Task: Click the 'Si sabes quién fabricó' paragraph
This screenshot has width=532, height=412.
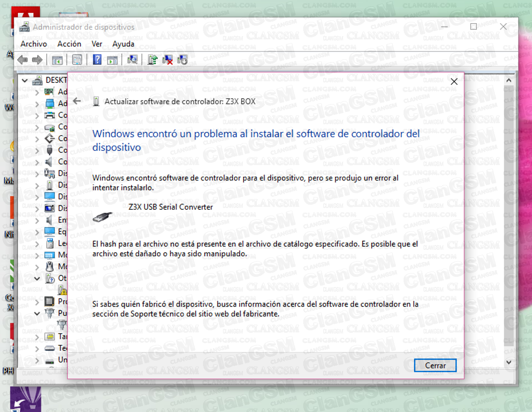Action: [255, 309]
